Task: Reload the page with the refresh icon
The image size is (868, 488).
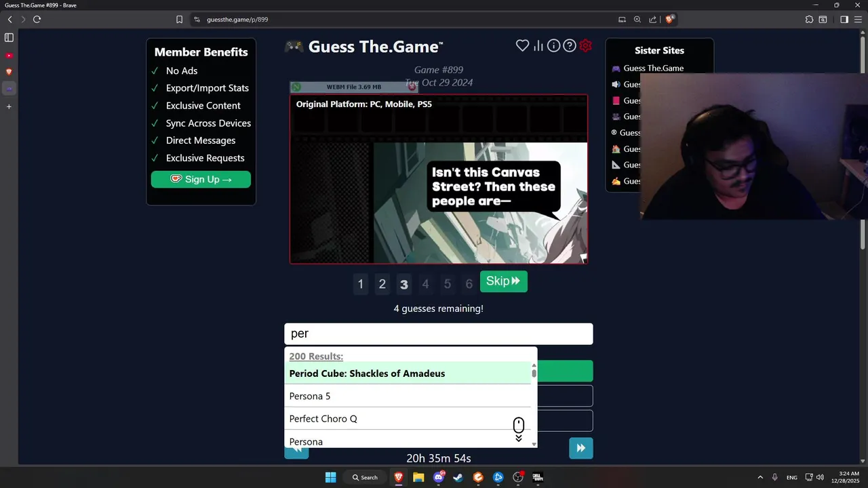Action: 37,20
